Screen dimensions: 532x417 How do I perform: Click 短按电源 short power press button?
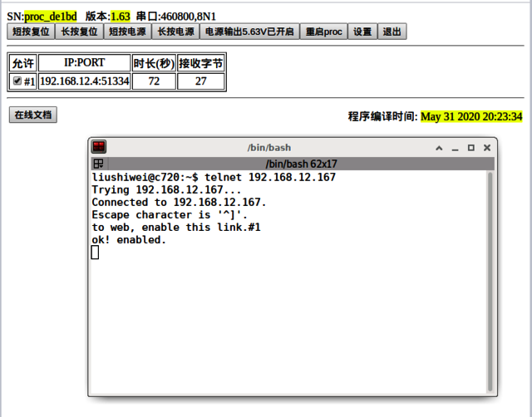127,32
